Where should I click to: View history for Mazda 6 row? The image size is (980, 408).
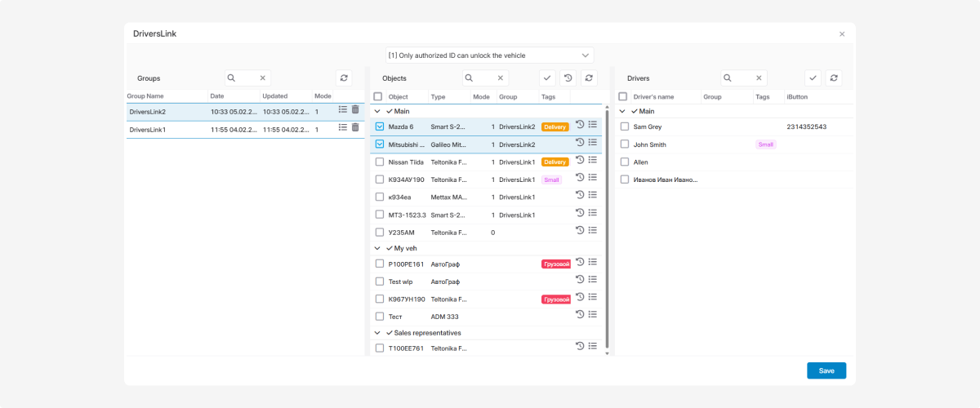click(x=580, y=125)
